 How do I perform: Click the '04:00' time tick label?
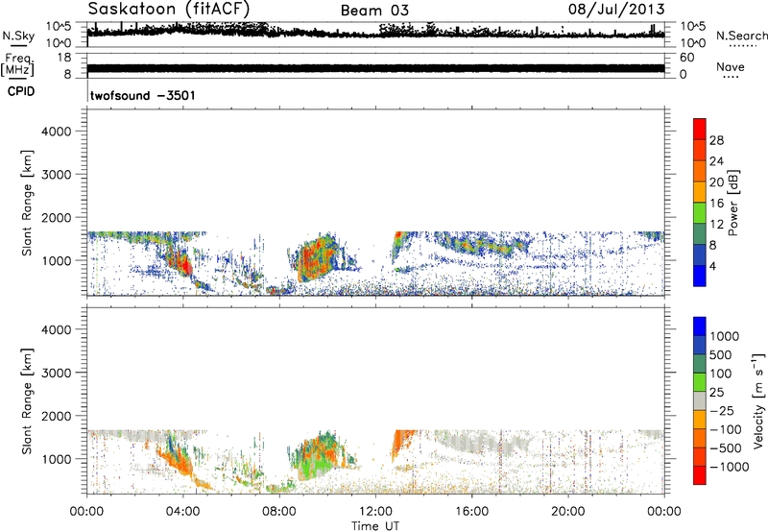coord(182,512)
